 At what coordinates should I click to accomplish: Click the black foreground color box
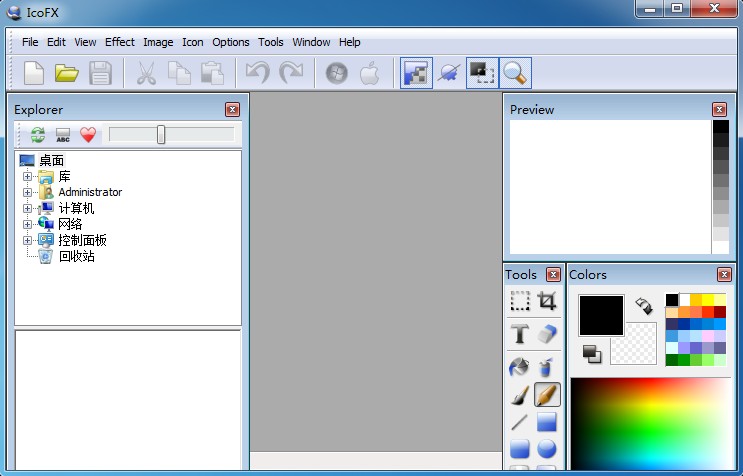[x=601, y=315]
